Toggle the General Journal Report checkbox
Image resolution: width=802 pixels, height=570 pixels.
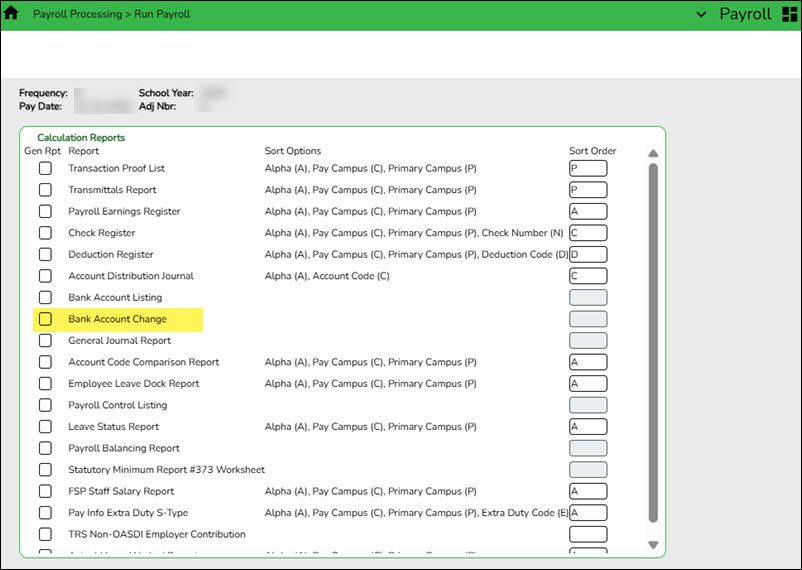coord(45,341)
